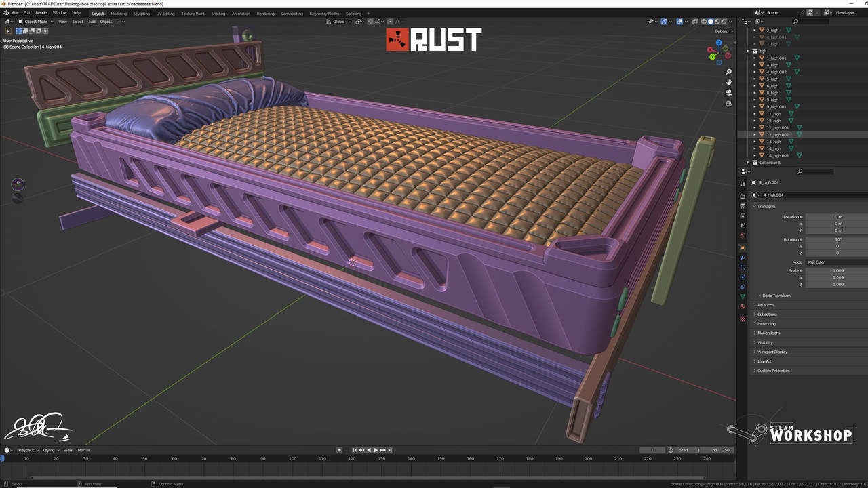868x488 pixels.
Task: Click the End frame 250 field
Action: (718, 450)
